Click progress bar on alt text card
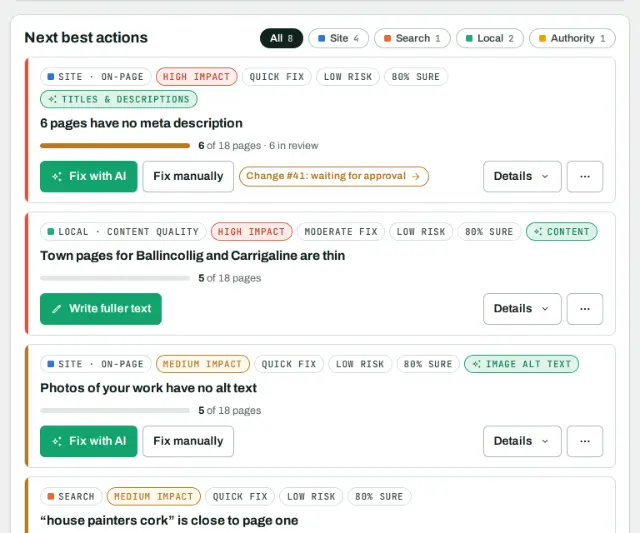640x533 pixels. pos(115,411)
